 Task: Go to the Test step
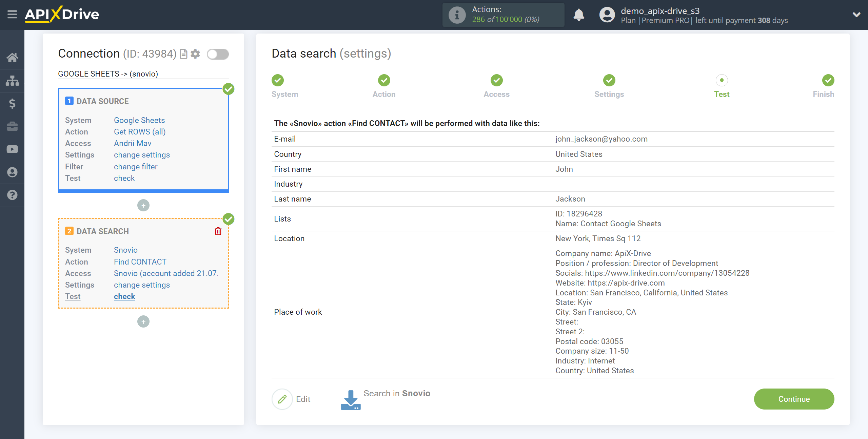pyautogui.click(x=722, y=81)
